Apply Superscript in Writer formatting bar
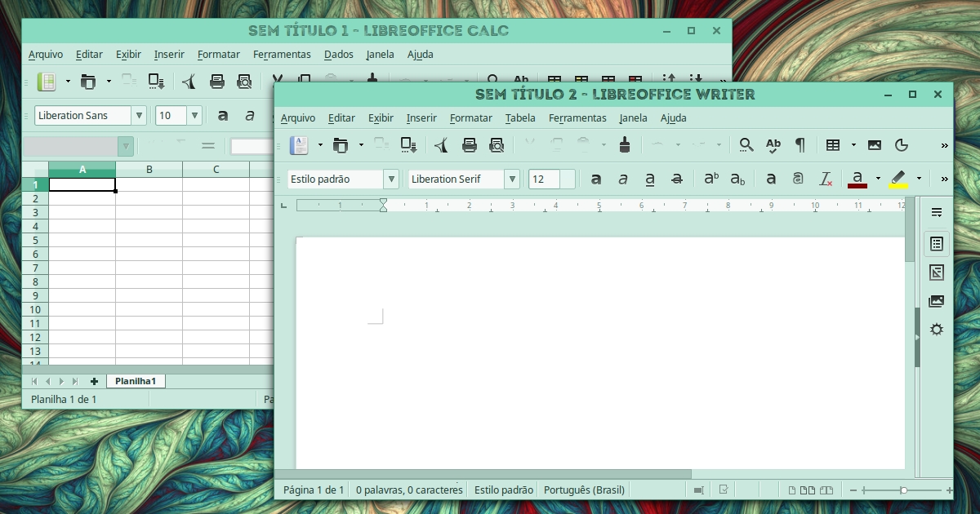 (711, 179)
